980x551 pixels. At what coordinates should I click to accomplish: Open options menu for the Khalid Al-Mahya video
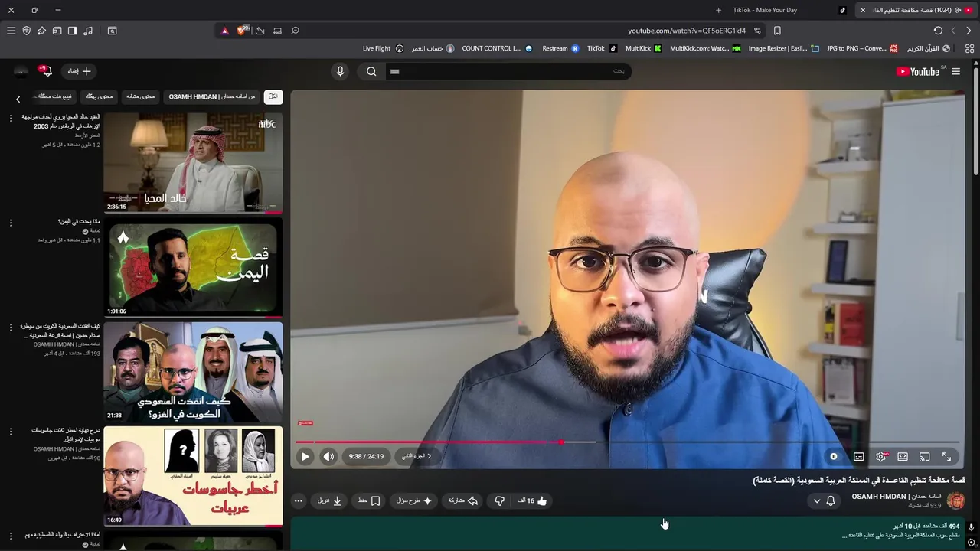tap(11, 118)
